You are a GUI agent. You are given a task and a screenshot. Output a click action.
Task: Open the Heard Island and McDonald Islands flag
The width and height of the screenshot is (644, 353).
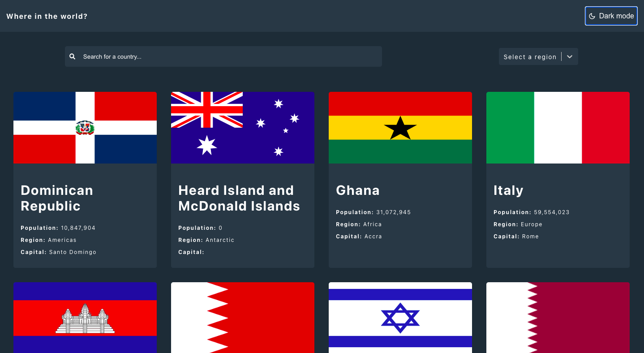pos(242,128)
